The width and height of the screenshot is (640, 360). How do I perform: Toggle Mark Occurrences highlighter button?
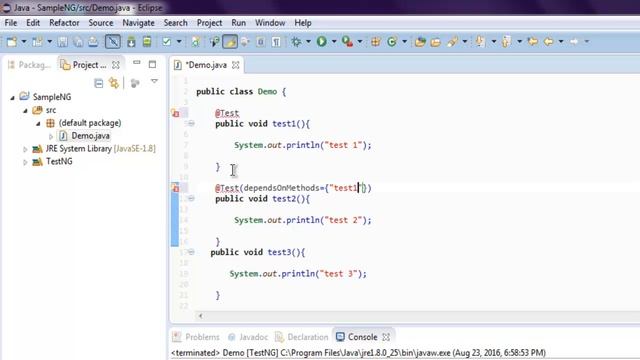[230, 41]
